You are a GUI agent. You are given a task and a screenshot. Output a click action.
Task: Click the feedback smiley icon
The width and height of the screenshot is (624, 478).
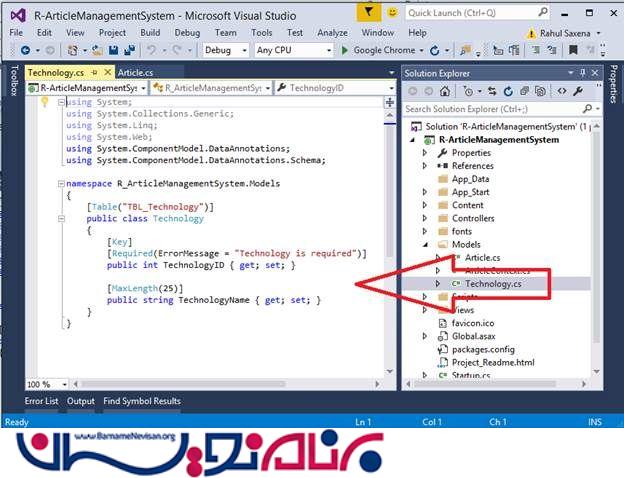[x=391, y=13]
